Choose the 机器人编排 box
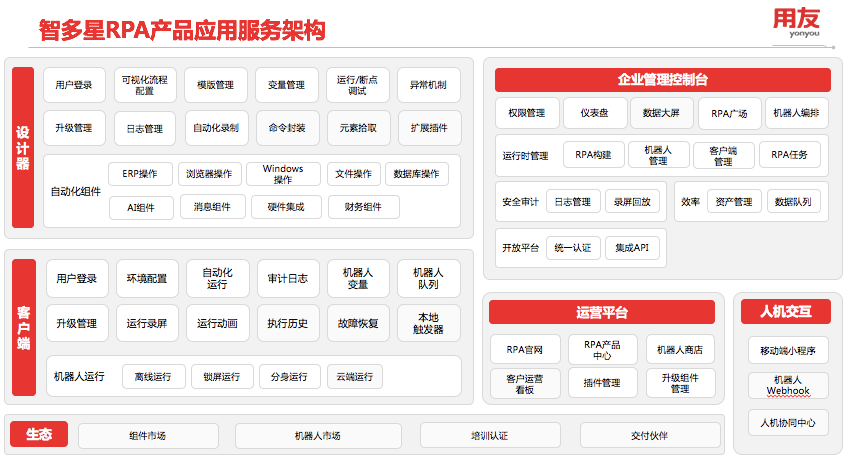This screenshot has height=458, width=853. pos(796,113)
